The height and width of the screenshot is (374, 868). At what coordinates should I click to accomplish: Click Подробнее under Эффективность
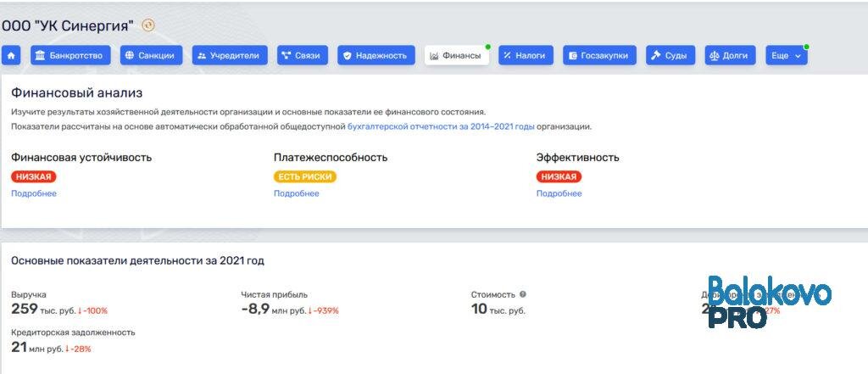pyautogui.click(x=559, y=193)
